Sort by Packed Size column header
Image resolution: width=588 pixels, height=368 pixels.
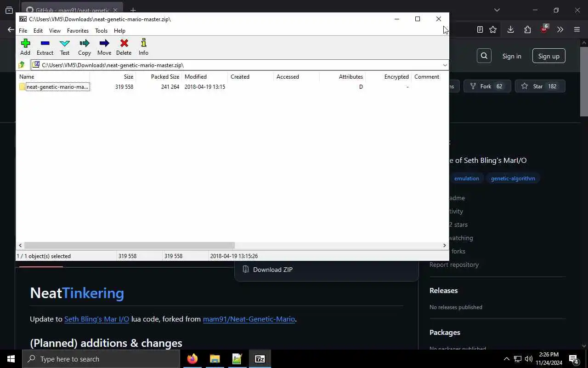(x=158, y=77)
